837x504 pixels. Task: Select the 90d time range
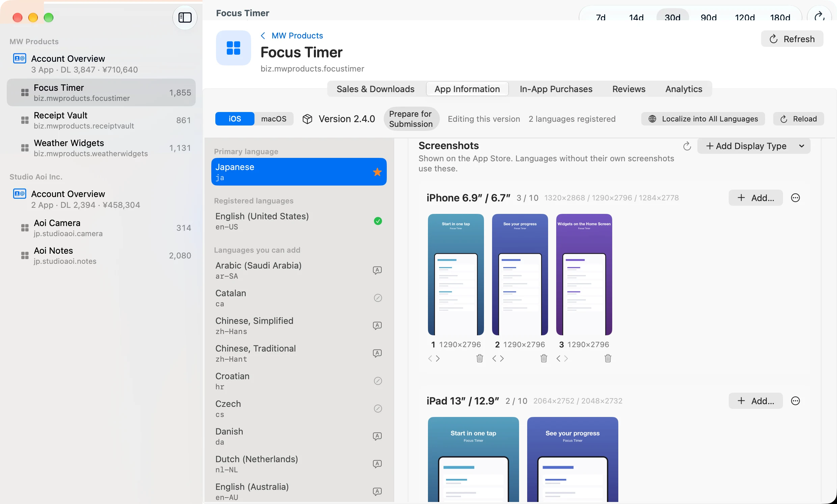click(x=709, y=17)
